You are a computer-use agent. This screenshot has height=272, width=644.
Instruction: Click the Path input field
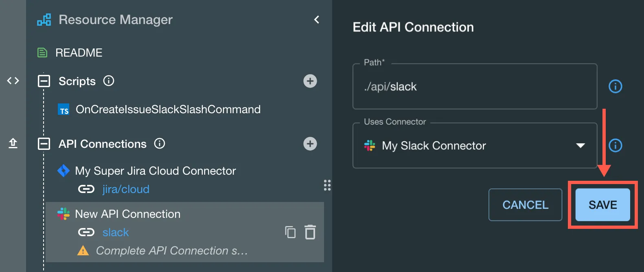point(475,86)
